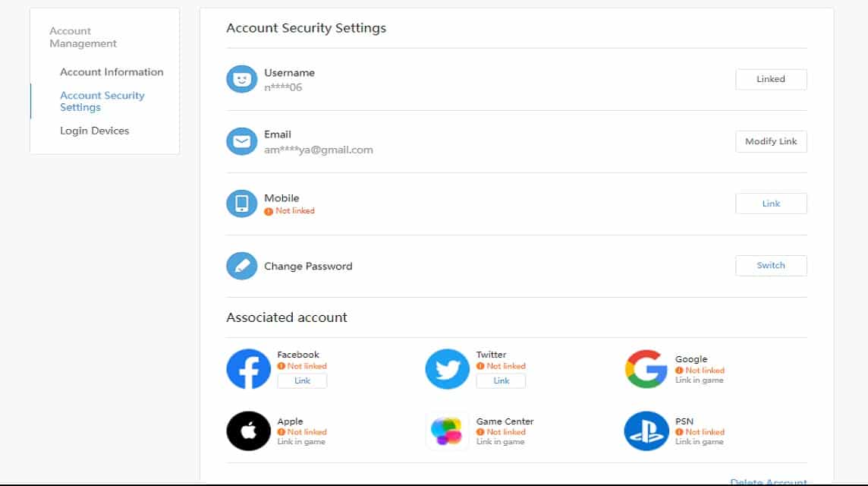
Task: Open the Delete Account link
Action: (769, 481)
